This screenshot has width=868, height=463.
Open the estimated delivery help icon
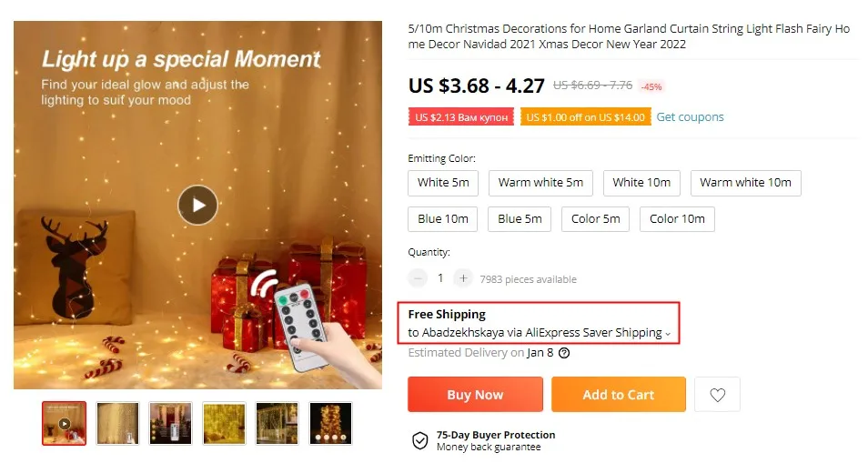(x=564, y=353)
